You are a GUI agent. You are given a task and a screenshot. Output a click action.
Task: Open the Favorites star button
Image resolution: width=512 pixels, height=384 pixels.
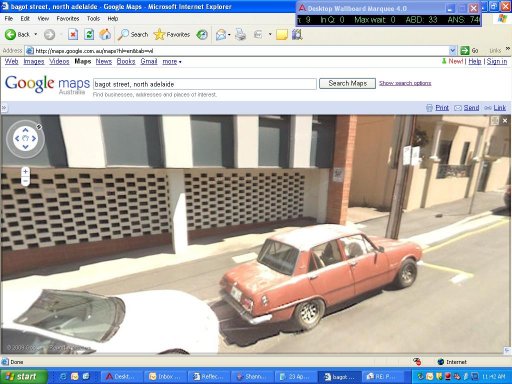point(172,34)
